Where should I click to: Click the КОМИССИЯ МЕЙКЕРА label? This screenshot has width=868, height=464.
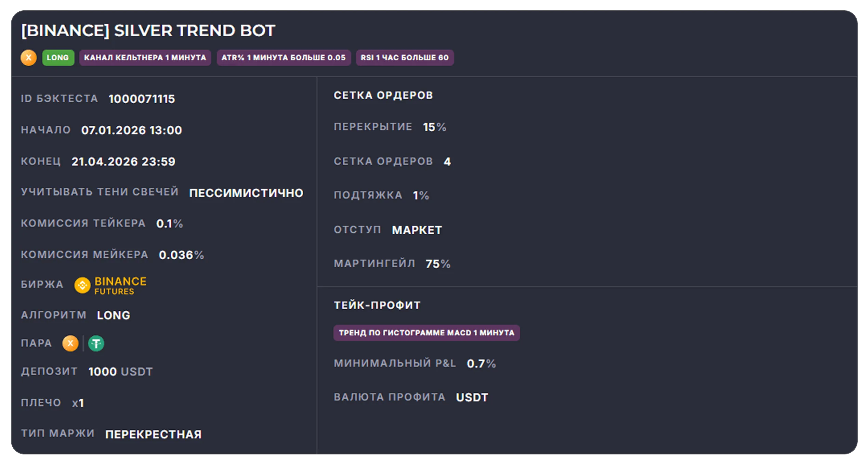[x=84, y=255]
